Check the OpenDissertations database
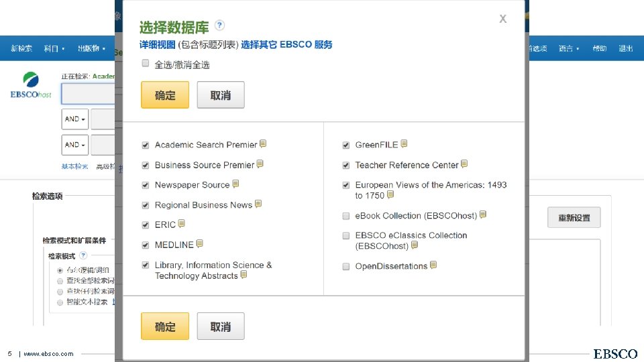 pos(346,267)
